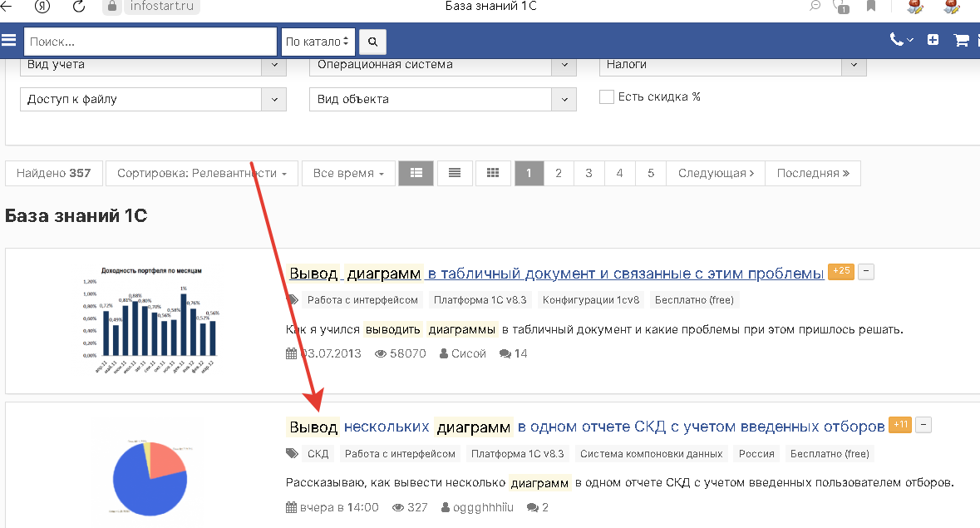Open the По каталогу search scope dropdown
980x528 pixels.
(318, 42)
